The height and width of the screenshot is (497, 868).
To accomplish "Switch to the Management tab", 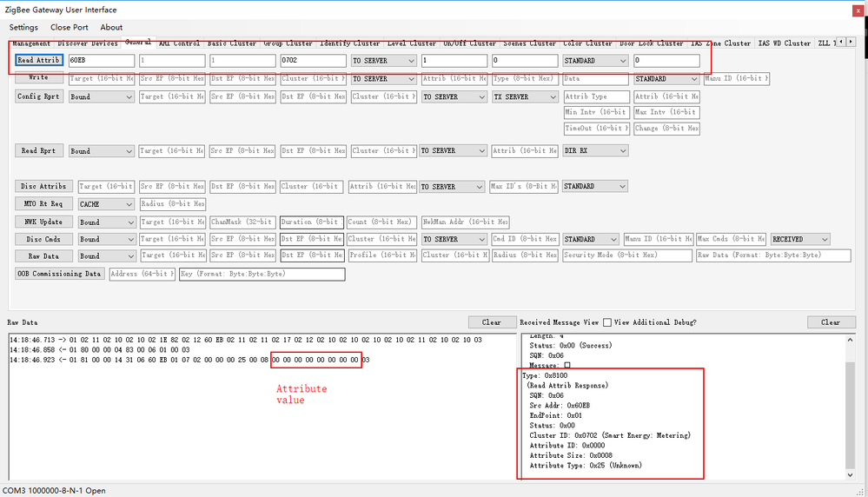I will pyautogui.click(x=31, y=43).
